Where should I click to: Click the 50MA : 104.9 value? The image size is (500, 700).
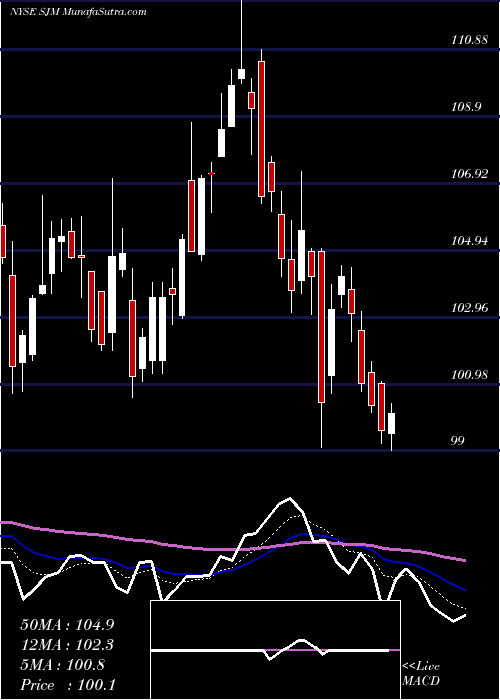click(66, 625)
